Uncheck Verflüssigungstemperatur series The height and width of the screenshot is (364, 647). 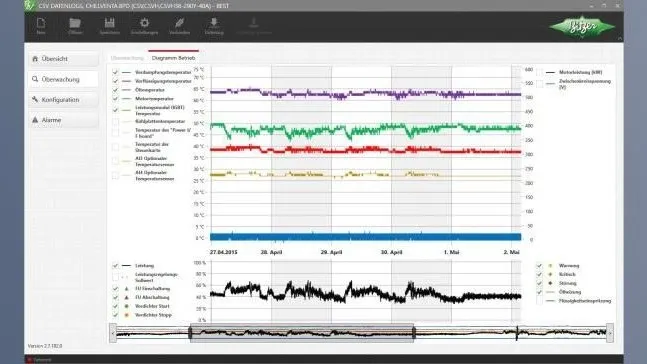[115, 81]
